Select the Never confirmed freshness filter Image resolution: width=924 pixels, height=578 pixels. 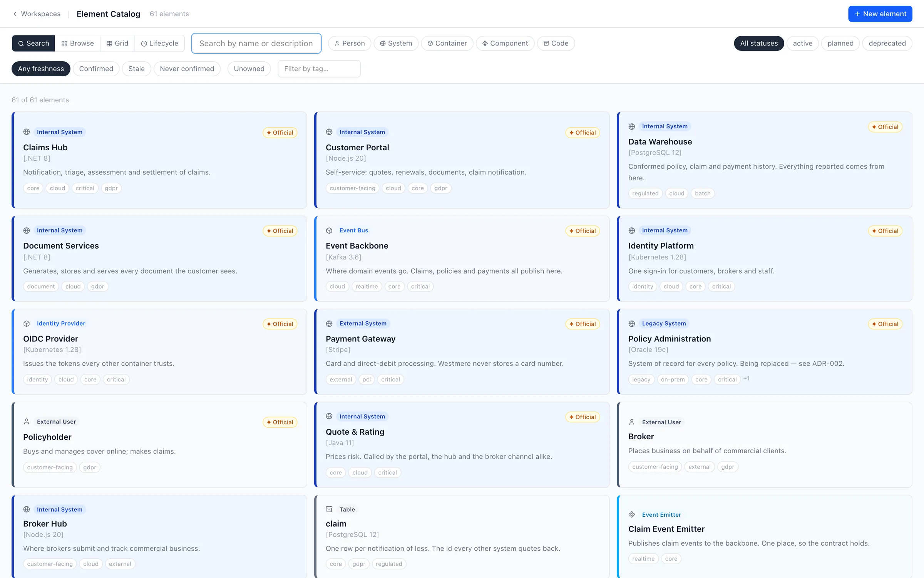coord(187,69)
